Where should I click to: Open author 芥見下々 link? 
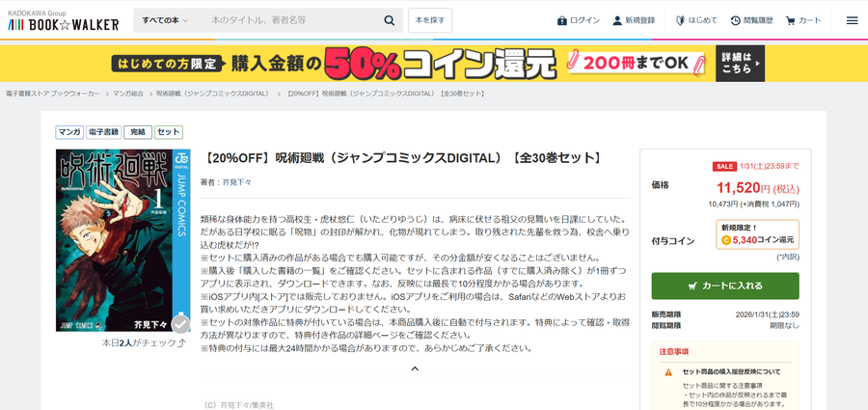(236, 181)
